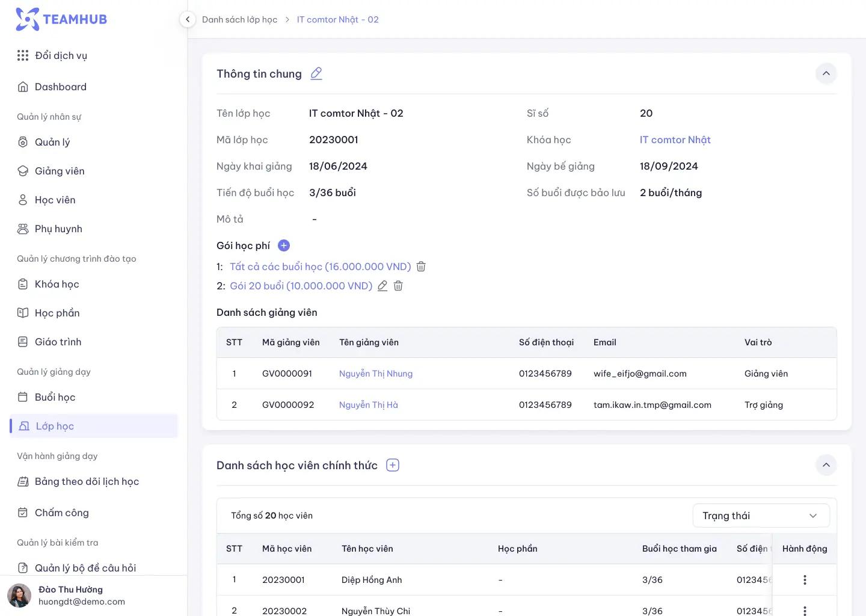The height and width of the screenshot is (616, 866).
Task: Open the IT comtor Nhật course link
Action: [675, 140]
